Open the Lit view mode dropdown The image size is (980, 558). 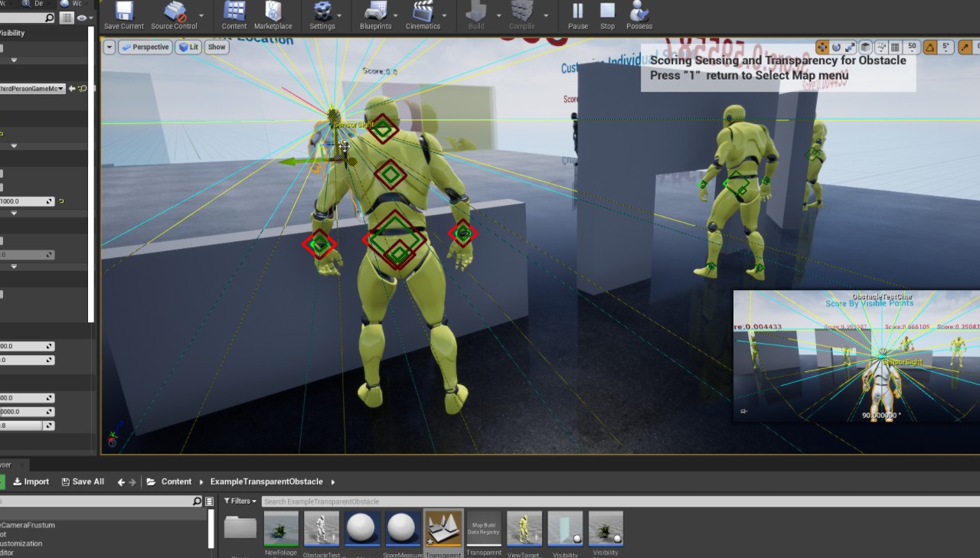pyautogui.click(x=188, y=47)
